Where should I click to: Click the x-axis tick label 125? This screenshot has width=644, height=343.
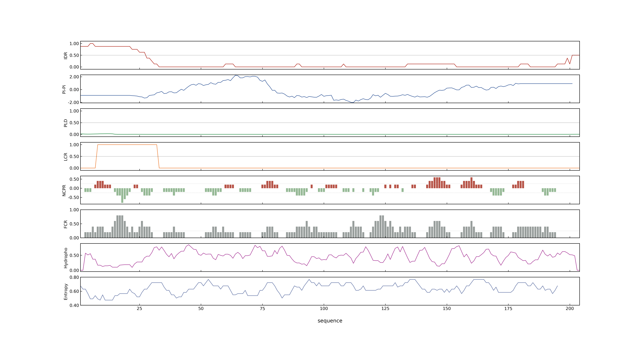click(385, 309)
